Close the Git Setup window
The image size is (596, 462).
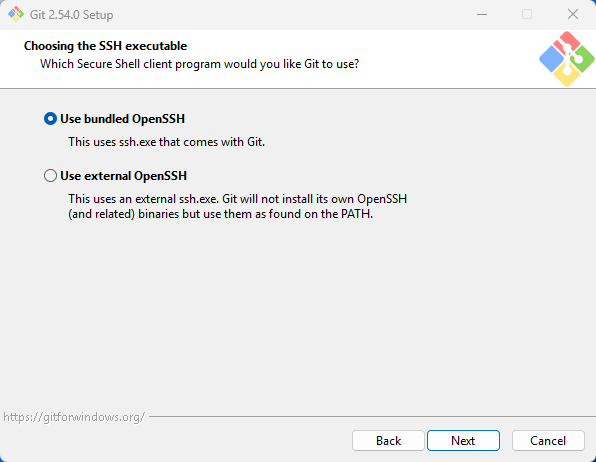pyautogui.click(x=572, y=14)
